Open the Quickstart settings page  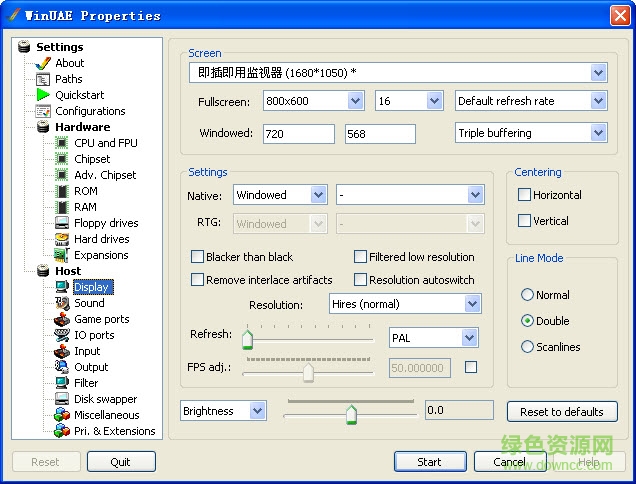[80, 95]
